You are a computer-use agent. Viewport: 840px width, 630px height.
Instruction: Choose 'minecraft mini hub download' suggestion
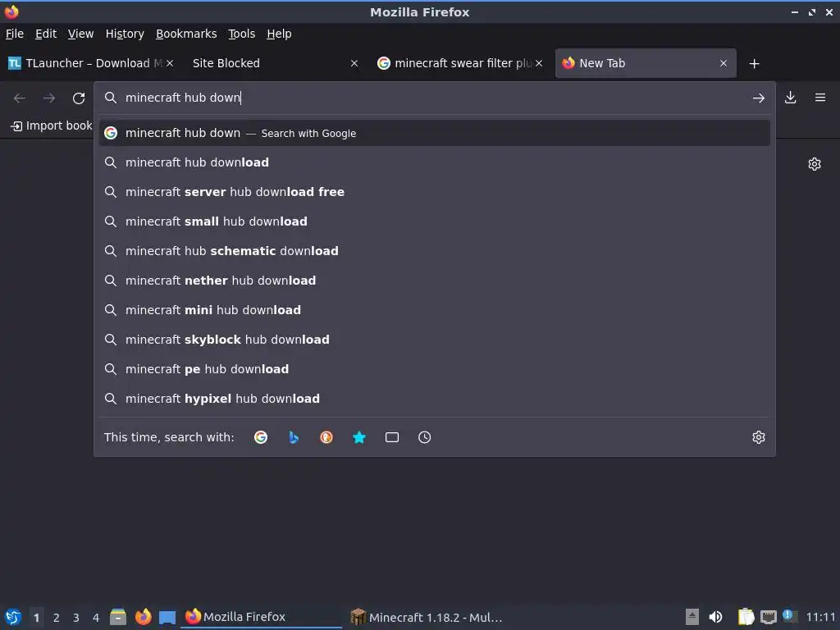click(x=435, y=309)
